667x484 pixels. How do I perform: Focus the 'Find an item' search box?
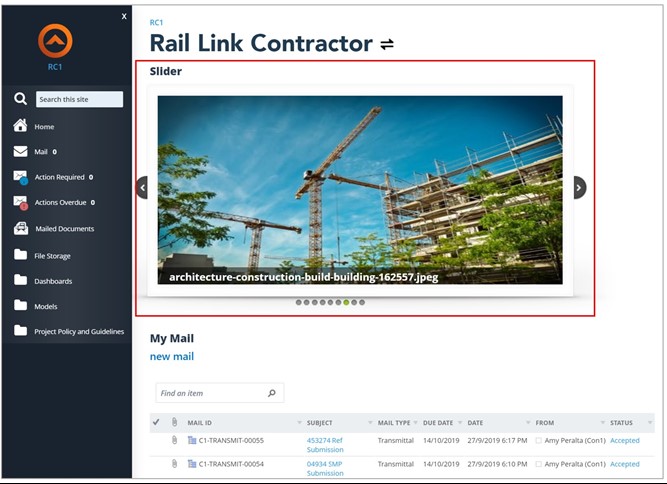coord(219,393)
